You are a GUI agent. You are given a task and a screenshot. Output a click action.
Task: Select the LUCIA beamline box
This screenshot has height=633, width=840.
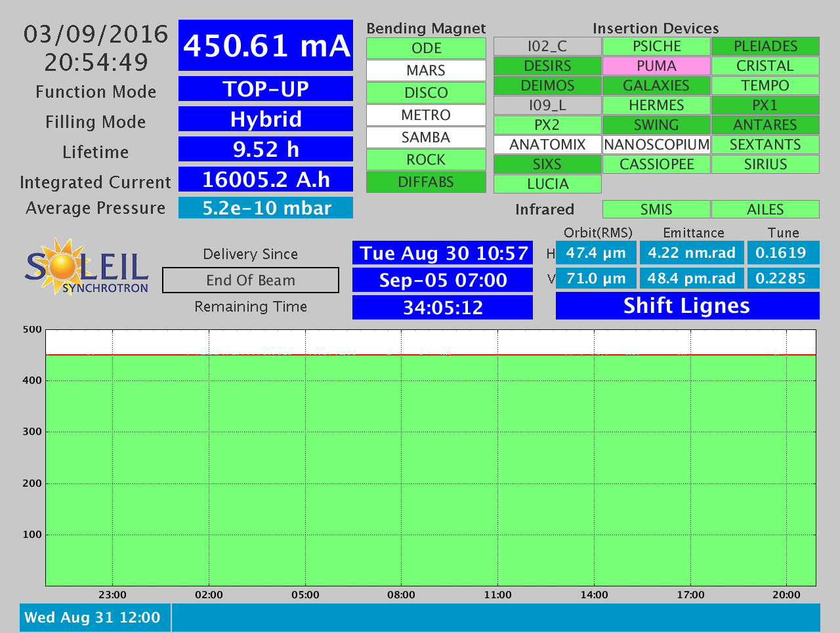547,184
